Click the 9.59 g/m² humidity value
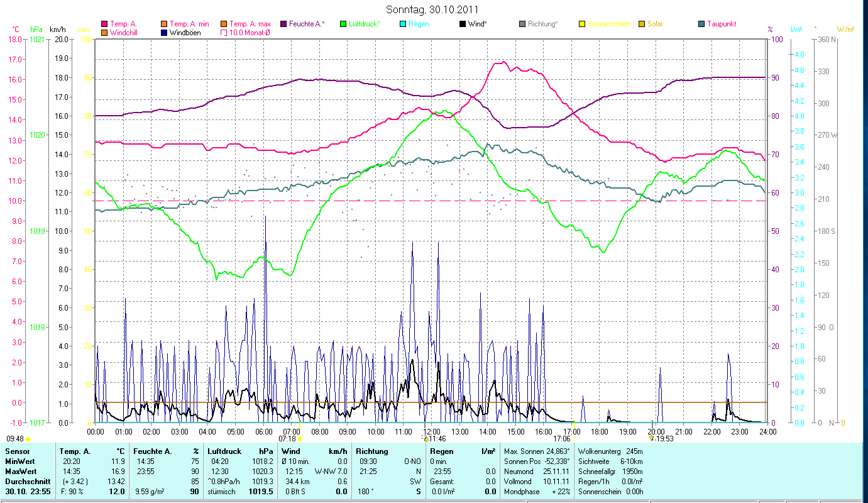The image size is (868, 503). (x=150, y=492)
